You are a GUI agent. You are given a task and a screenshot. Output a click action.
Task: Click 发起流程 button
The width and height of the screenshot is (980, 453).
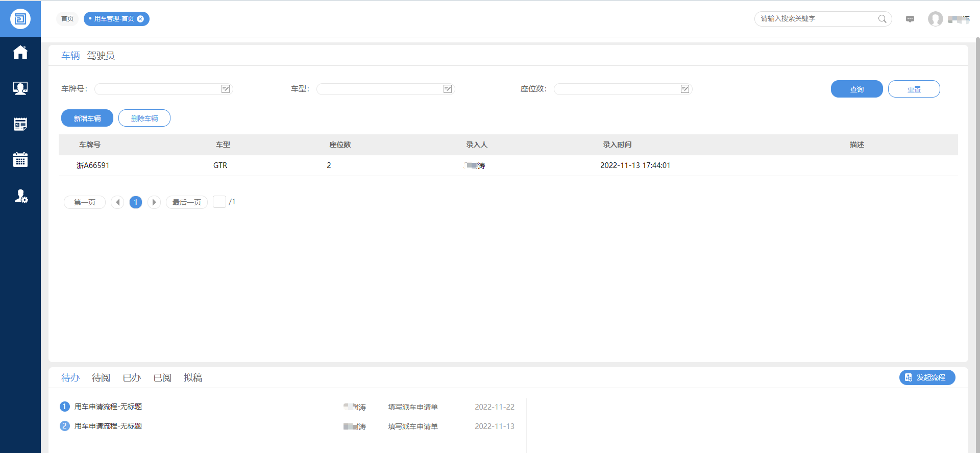tap(926, 377)
